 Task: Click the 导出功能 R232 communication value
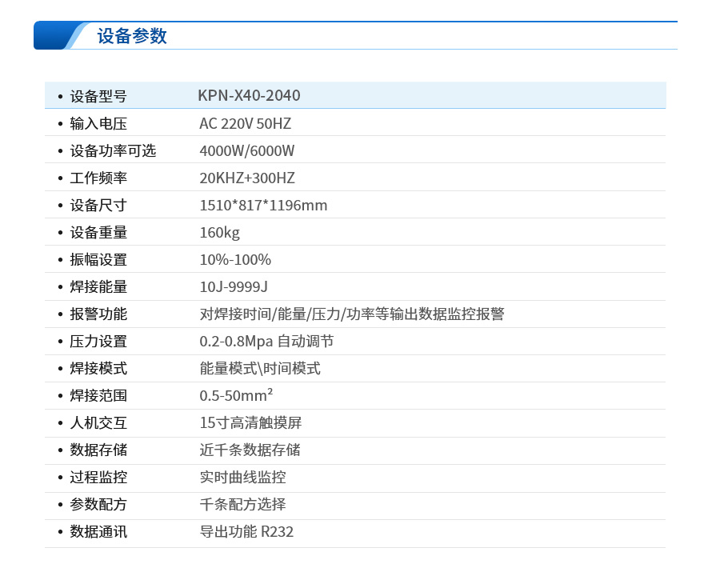tap(246, 532)
